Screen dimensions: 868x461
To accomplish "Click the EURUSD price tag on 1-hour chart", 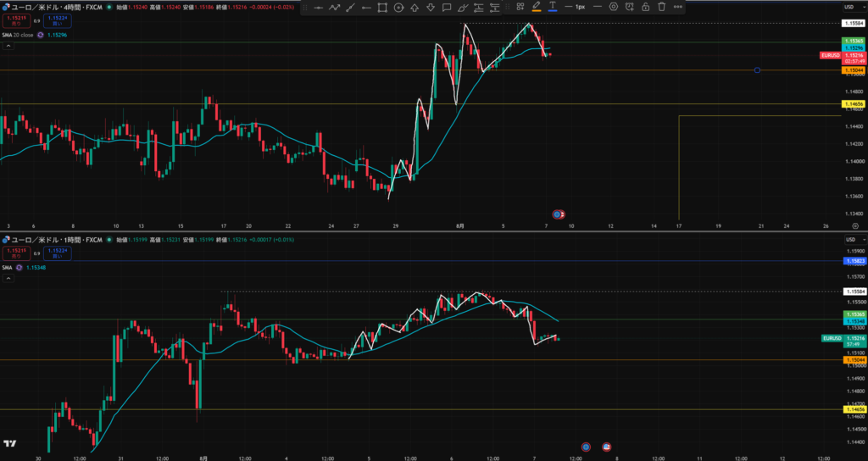I will (x=832, y=338).
